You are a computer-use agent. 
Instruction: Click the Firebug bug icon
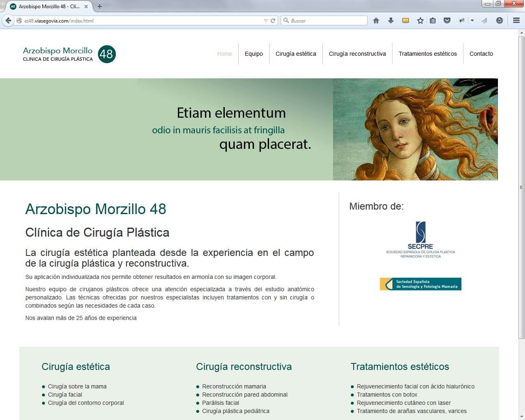coord(462,21)
